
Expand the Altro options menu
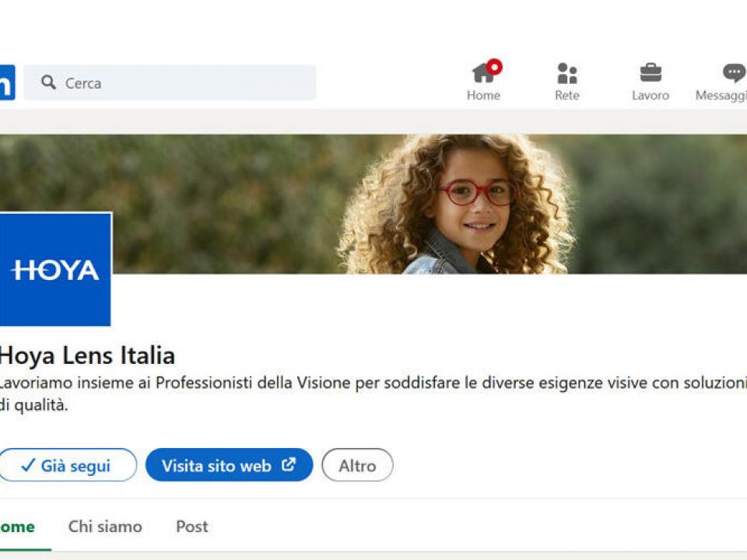point(357,465)
